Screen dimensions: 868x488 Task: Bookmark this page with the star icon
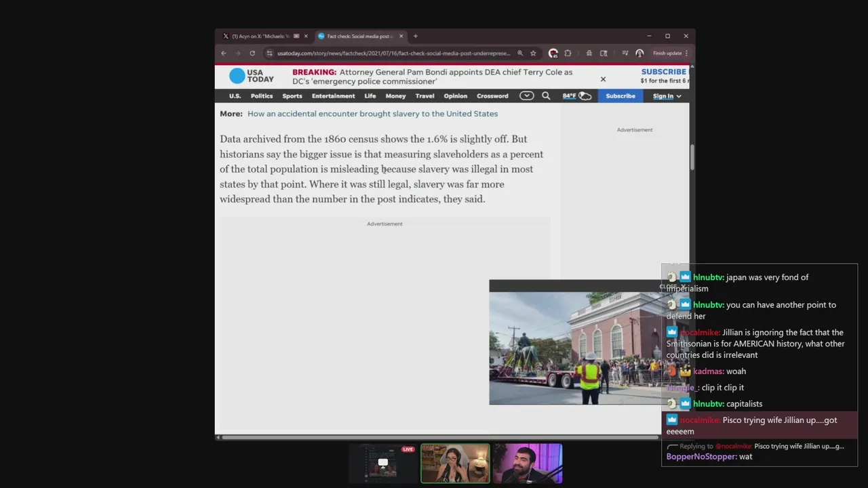tap(533, 53)
